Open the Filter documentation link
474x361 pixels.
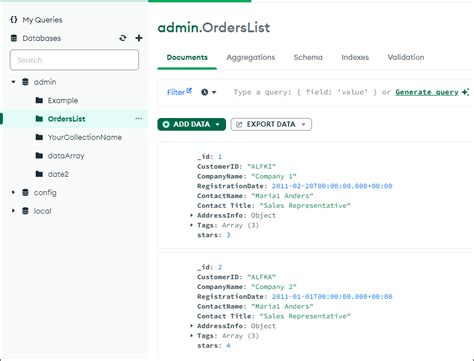click(179, 92)
